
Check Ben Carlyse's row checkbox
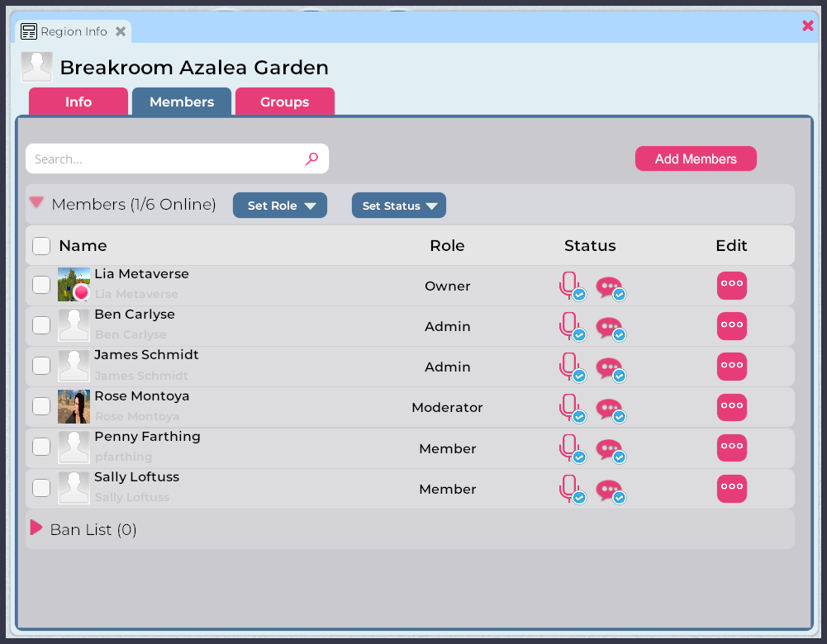click(x=40, y=324)
